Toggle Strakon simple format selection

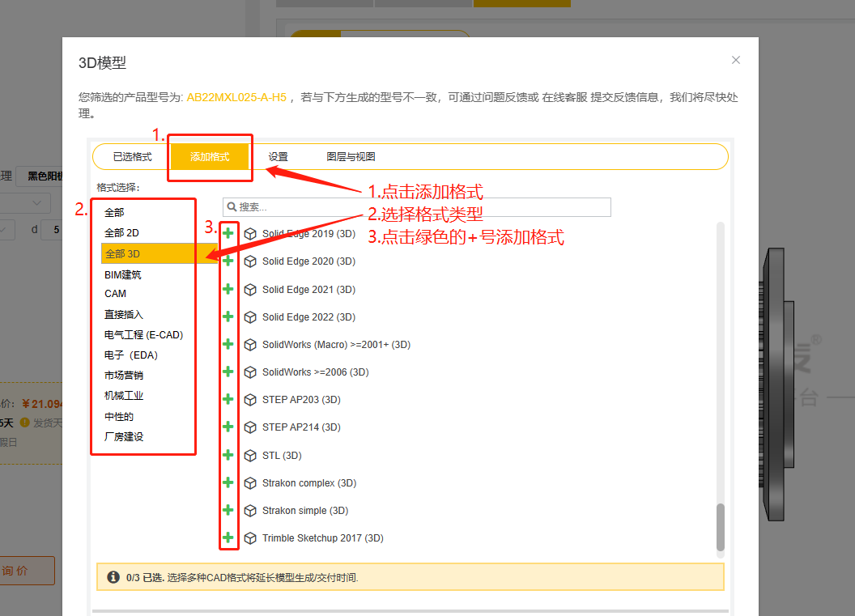pos(228,510)
